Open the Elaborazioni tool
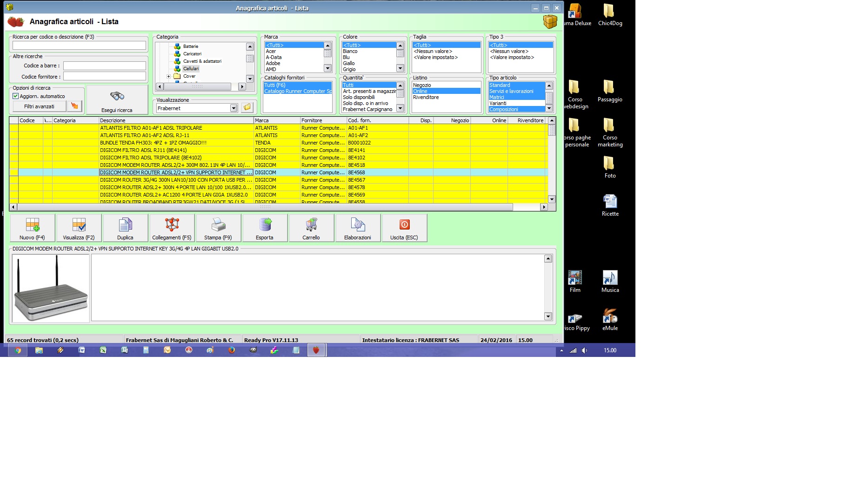 [358, 228]
